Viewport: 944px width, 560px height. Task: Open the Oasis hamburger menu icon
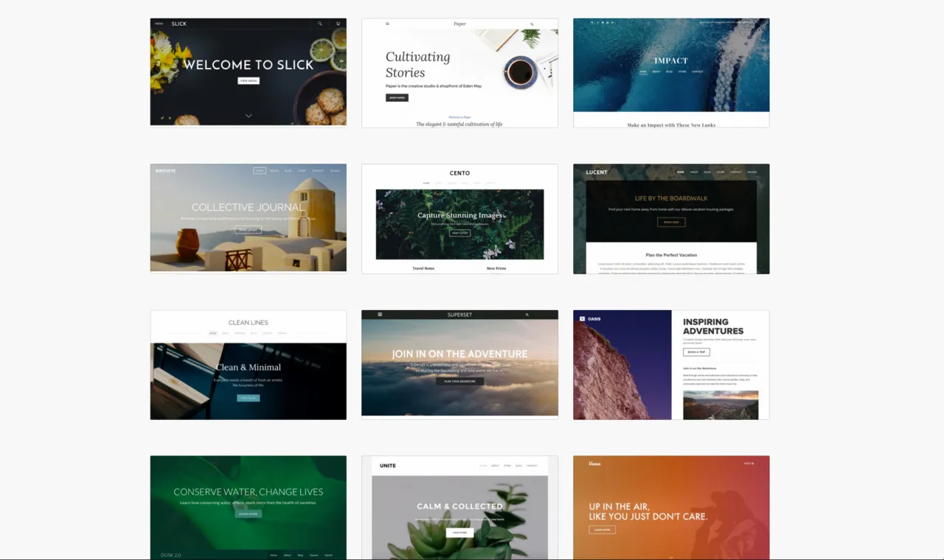(x=583, y=318)
